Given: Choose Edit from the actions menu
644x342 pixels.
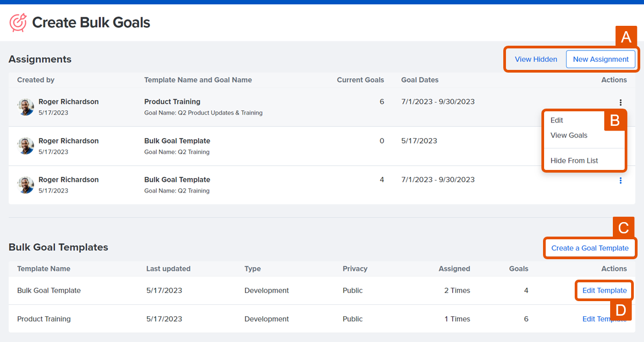Looking at the screenshot, I should (x=556, y=120).
